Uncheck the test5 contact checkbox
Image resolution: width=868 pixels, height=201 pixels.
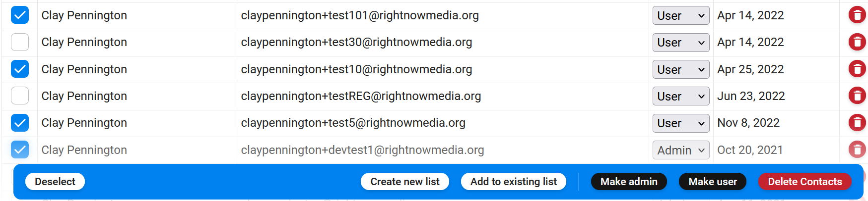pyautogui.click(x=20, y=122)
